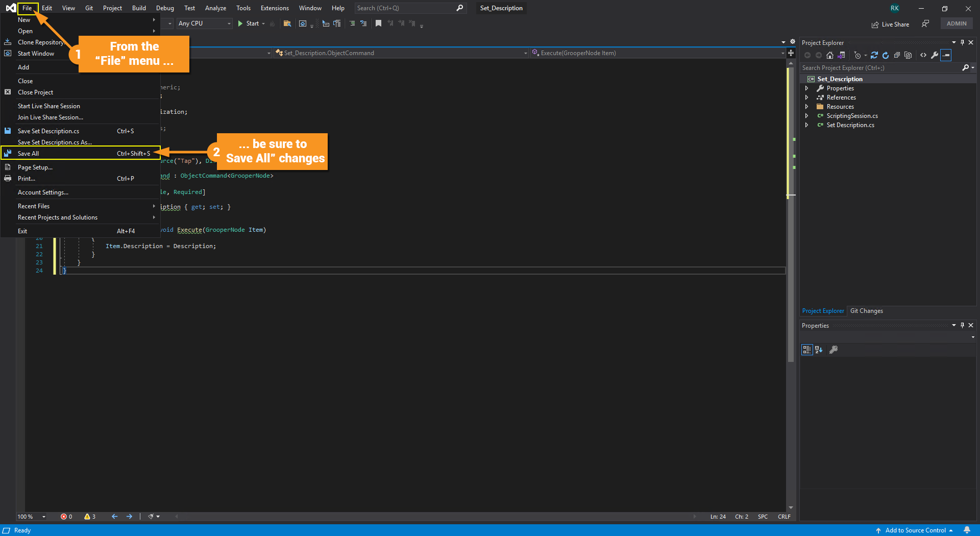Refresh the Project Explorer with circular arrow icon
Viewport: 980px width, 536px height.
point(886,55)
